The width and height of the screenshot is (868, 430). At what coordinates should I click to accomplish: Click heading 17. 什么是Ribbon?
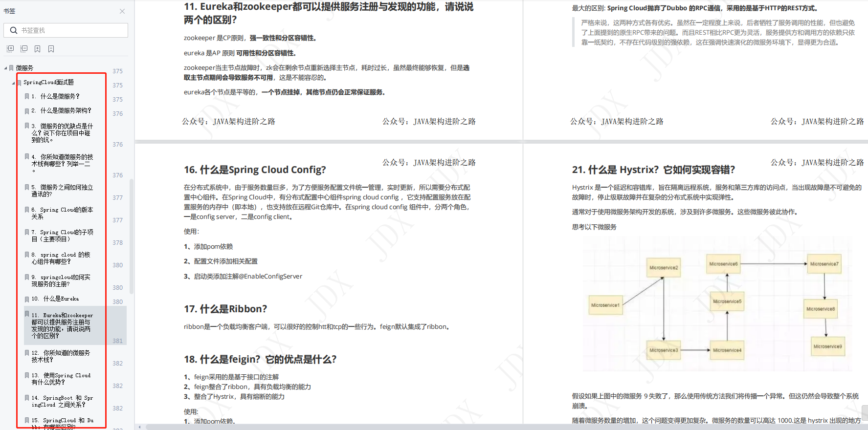coord(225,309)
